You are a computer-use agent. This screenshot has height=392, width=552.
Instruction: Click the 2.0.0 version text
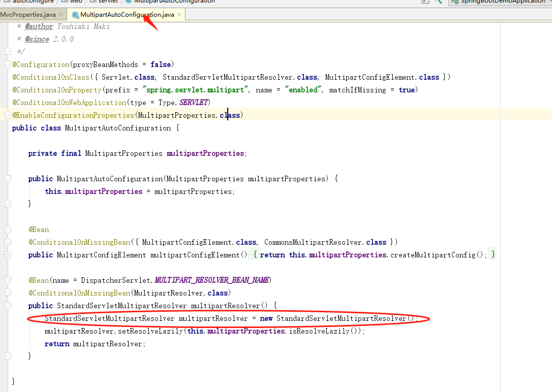click(x=64, y=39)
